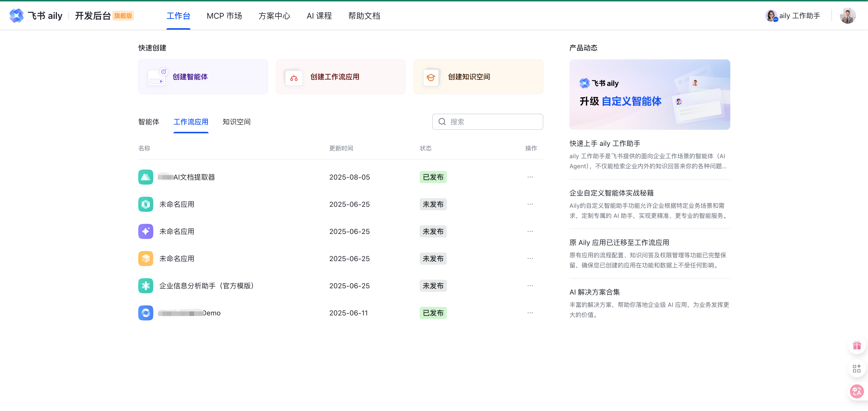Click the 名称 column header
The height and width of the screenshot is (412, 868).
point(144,148)
